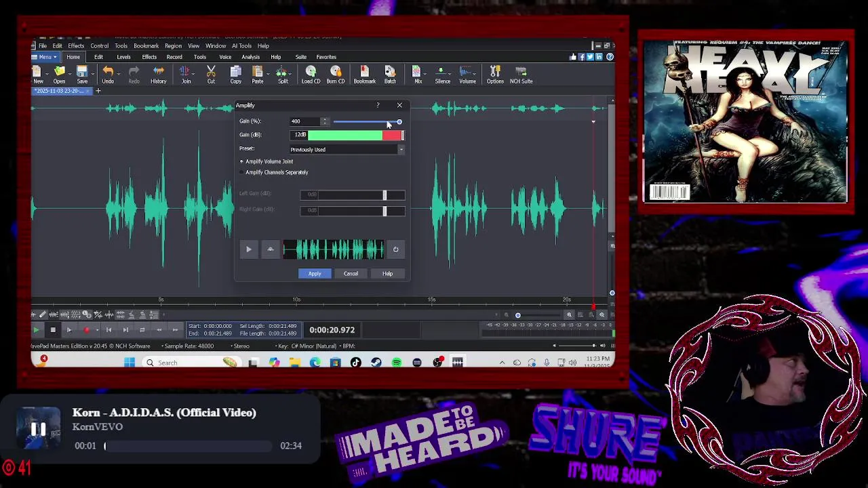Image resolution: width=868 pixels, height=488 pixels.
Task: Click the Gain percent slider handle
Action: point(399,122)
